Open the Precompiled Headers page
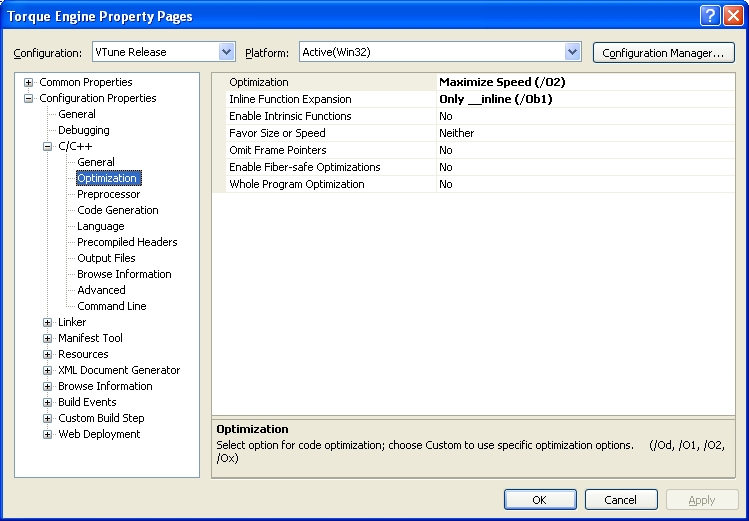 click(127, 242)
